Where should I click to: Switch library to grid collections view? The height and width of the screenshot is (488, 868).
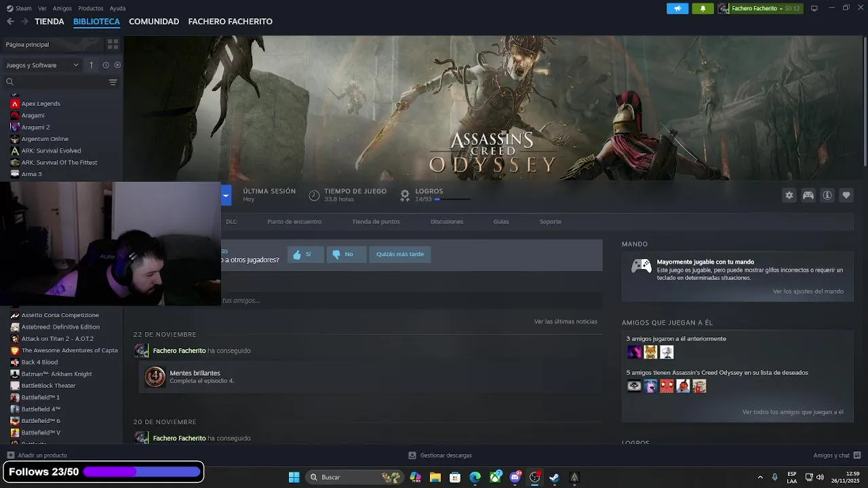coord(113,44)
